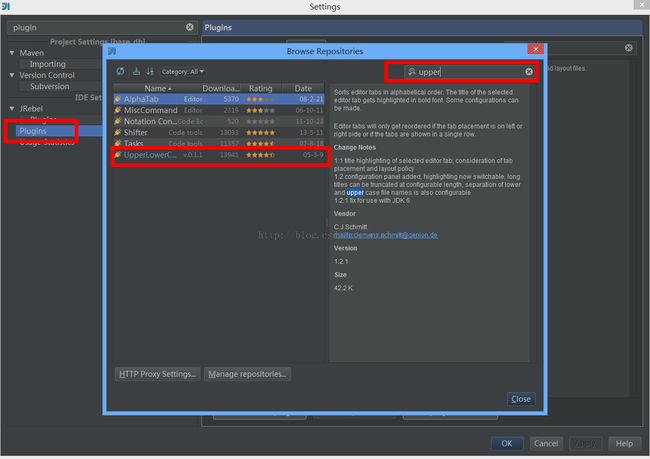Clear the 'plugin' settings search box
This screenshot has height=459, width=650.
(x=189, y=27)
